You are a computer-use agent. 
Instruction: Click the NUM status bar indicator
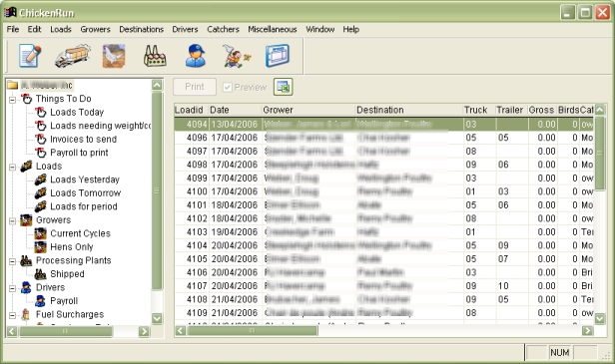(x=560, y=353)
